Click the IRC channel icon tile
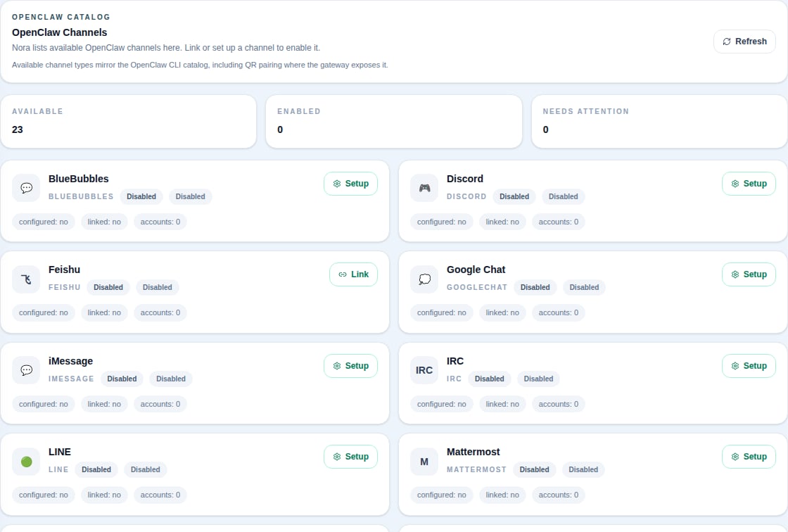This screenshot has height=532, width=788. [x=424, y=371]
